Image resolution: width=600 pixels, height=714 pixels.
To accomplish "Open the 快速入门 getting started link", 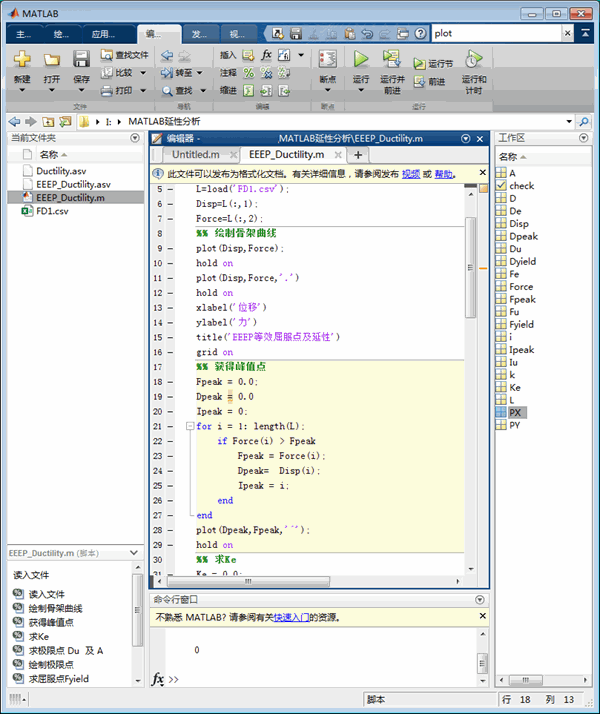I will [291, 617].
